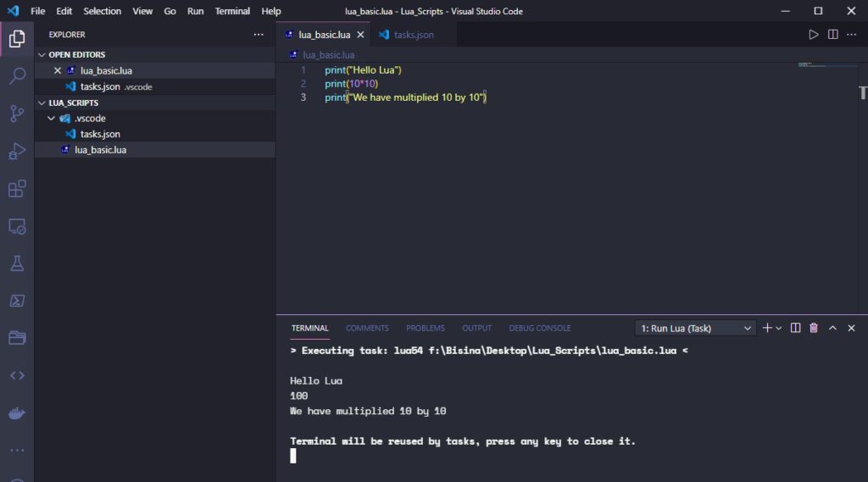Open the Extensions view
The width and height of the screenshot is (868, 482).
click(17, 189)
